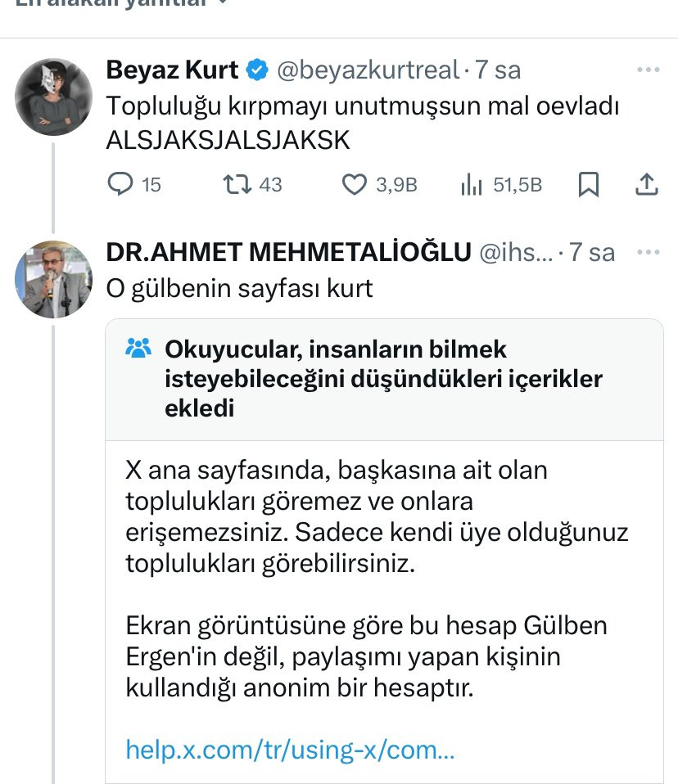
Task: Open the reply text "O gülbenin sayfası kurt"
Action: click(x=239, y=288)
